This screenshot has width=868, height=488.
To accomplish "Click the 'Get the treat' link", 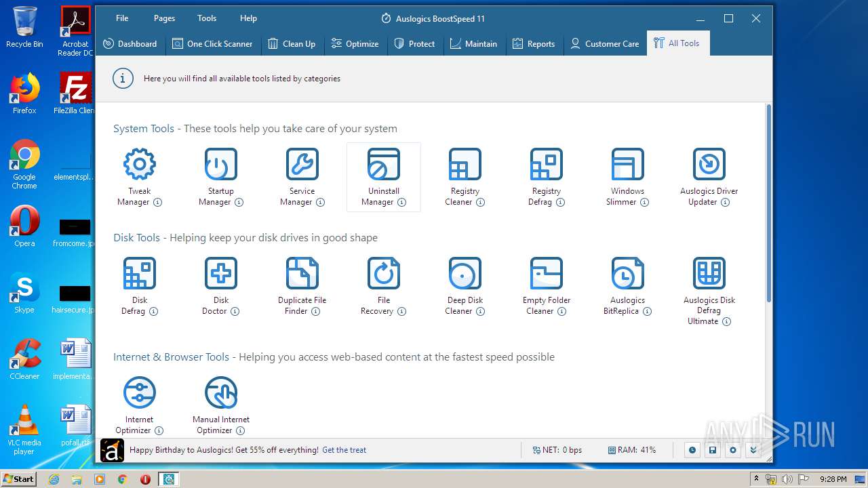I will click(344, 450).
